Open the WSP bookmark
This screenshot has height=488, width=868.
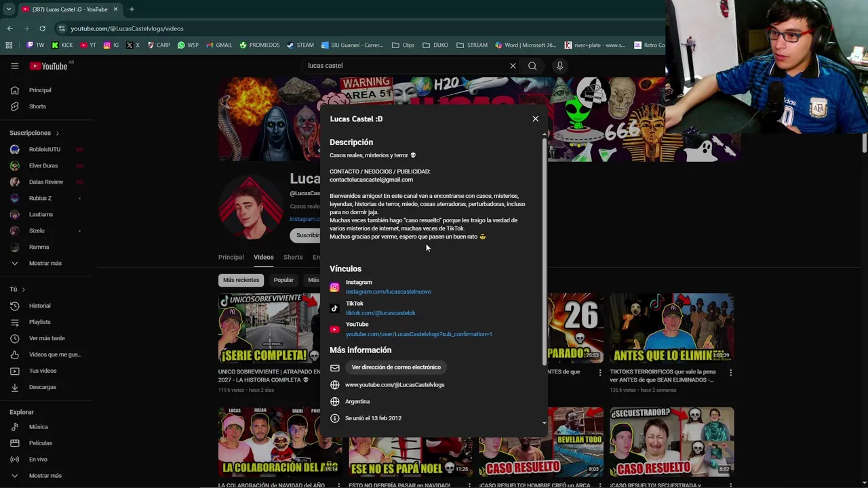pyautogui.click(x=188, y=45)
